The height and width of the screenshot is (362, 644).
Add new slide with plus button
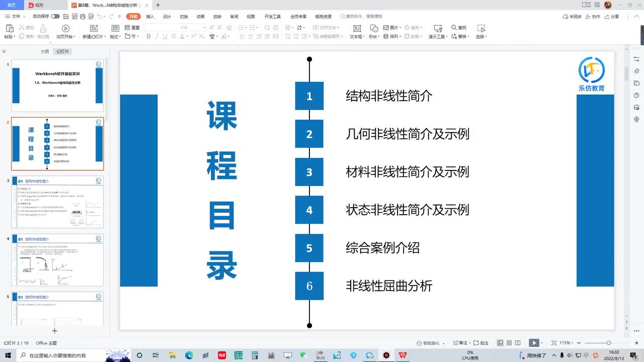pos(55,331)
